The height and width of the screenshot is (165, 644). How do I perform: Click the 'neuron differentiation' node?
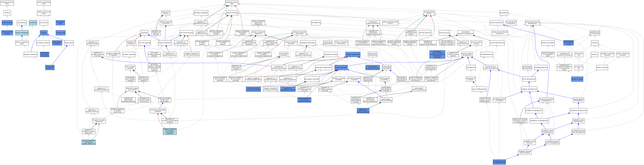point(479,89)
